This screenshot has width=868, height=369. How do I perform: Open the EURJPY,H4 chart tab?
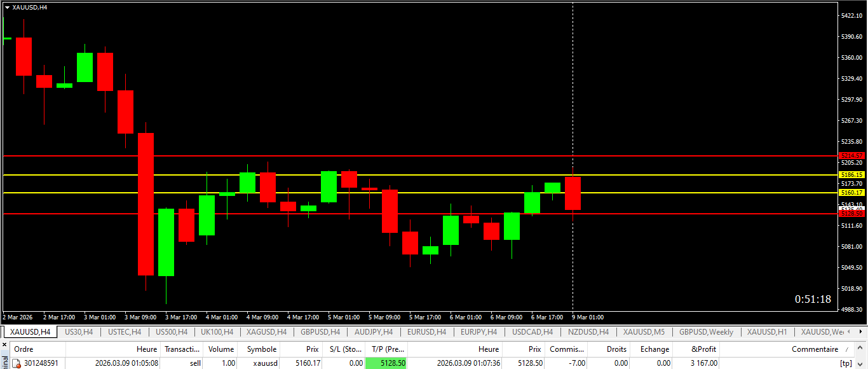478,331
